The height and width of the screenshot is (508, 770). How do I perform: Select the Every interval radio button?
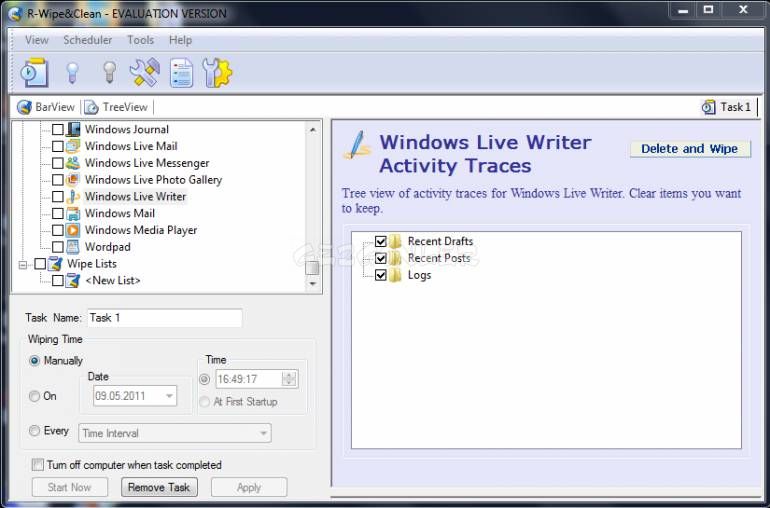pos(34,431)
